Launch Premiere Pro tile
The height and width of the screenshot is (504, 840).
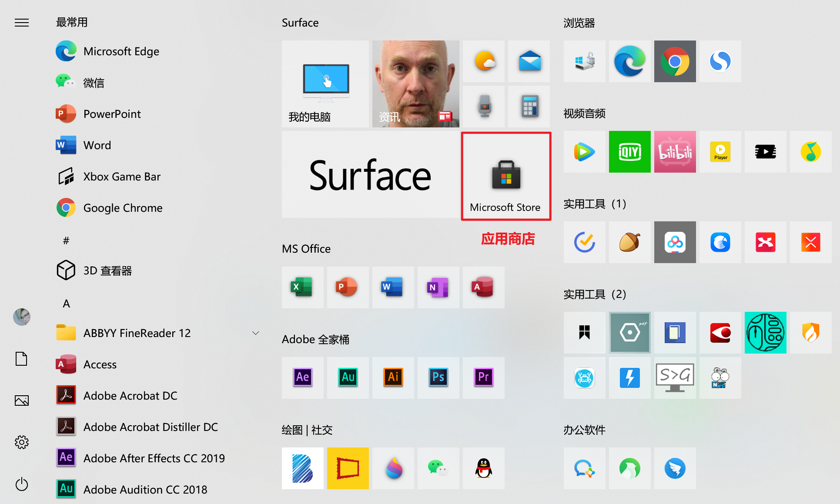click(x=483, y=377)
